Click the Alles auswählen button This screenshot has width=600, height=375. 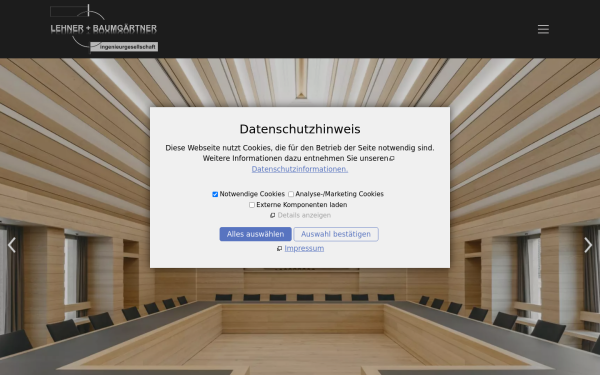pyautogui.click(x=255, y=234)
